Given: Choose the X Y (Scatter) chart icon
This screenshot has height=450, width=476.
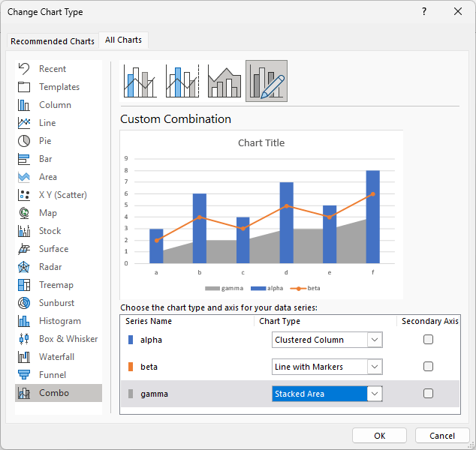Looking at the screenshot, I should coord(24,195).
